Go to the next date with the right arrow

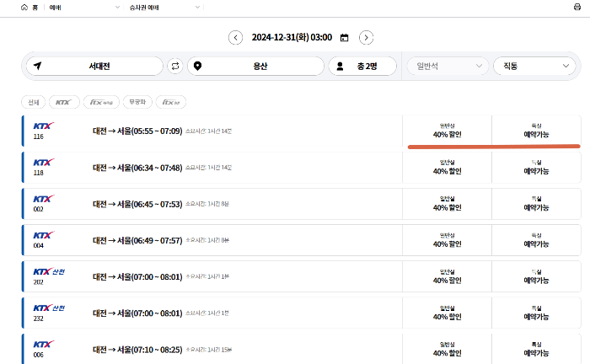pos(366,38)
